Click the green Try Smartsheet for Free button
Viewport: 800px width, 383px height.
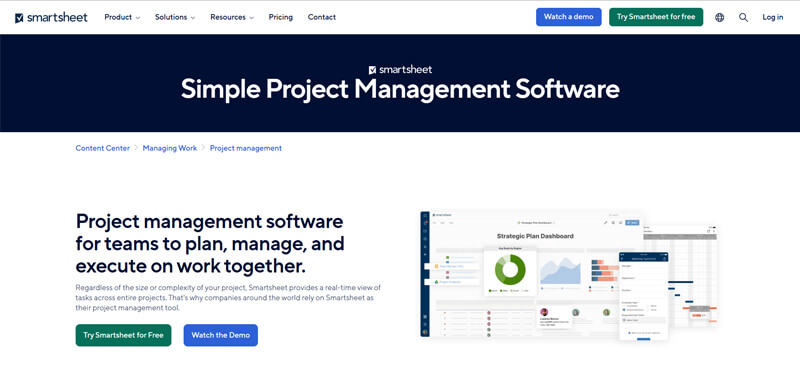click(123, 335)
